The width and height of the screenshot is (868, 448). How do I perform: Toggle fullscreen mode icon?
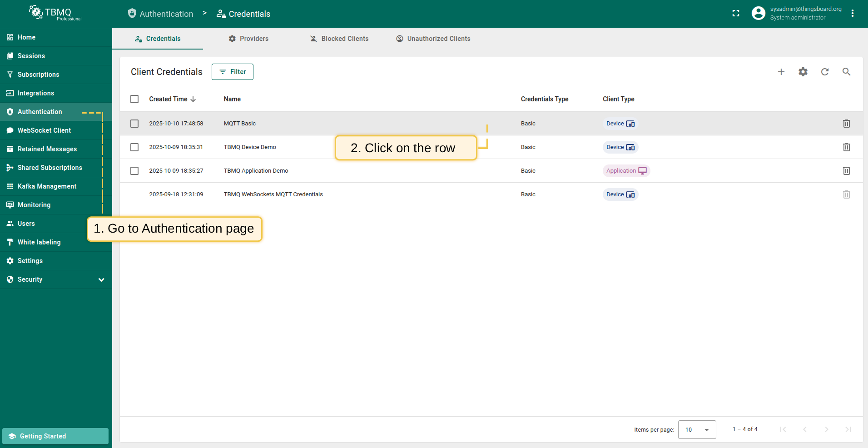click(x=736, y=14)
